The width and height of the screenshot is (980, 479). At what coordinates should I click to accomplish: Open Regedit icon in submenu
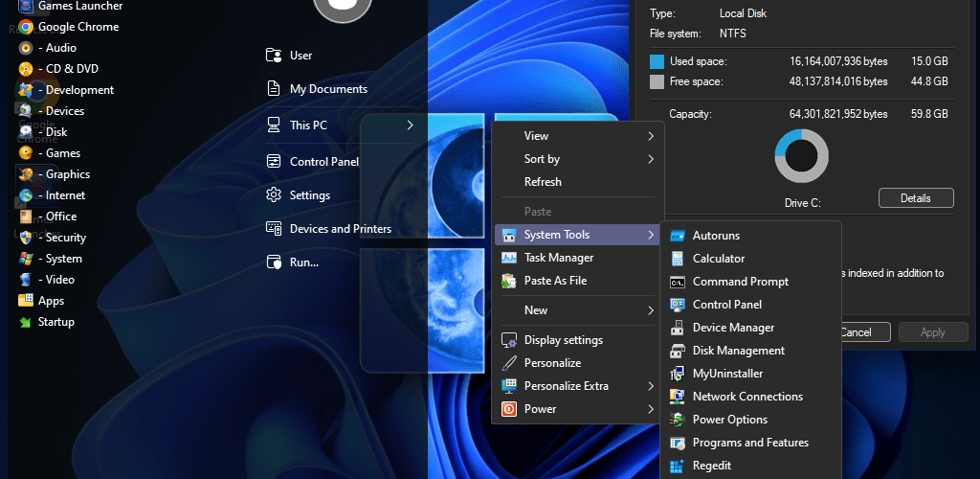(677, 466)
